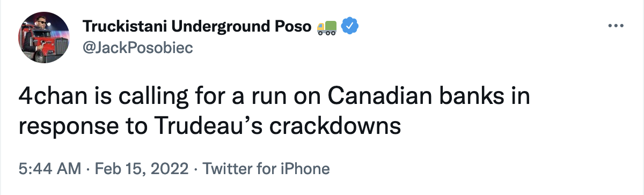Open the three-dot more options menu
Viewport: 644px width, 195px height.
(x=616, y=26)
